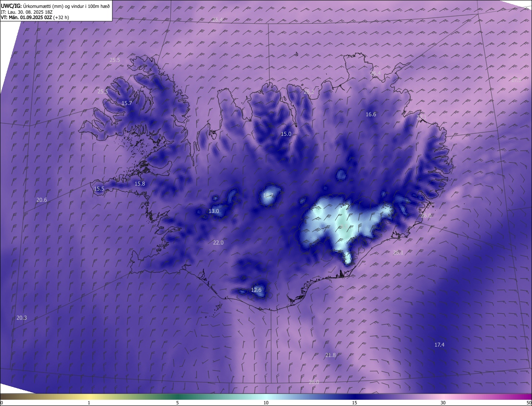
Task: Click the 21.8 value south of Iceland
Action: (330, 355)
